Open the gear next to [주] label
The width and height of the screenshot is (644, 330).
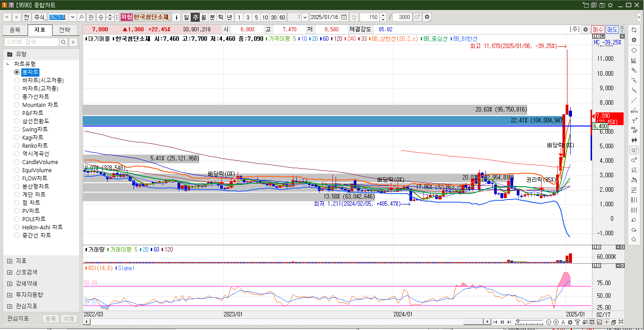[x=586, y=29]
